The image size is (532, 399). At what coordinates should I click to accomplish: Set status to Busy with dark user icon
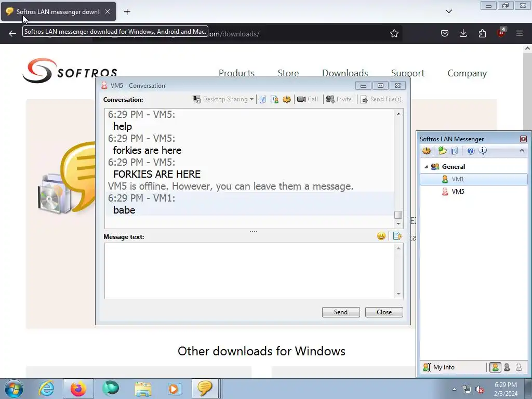(507, 367)
